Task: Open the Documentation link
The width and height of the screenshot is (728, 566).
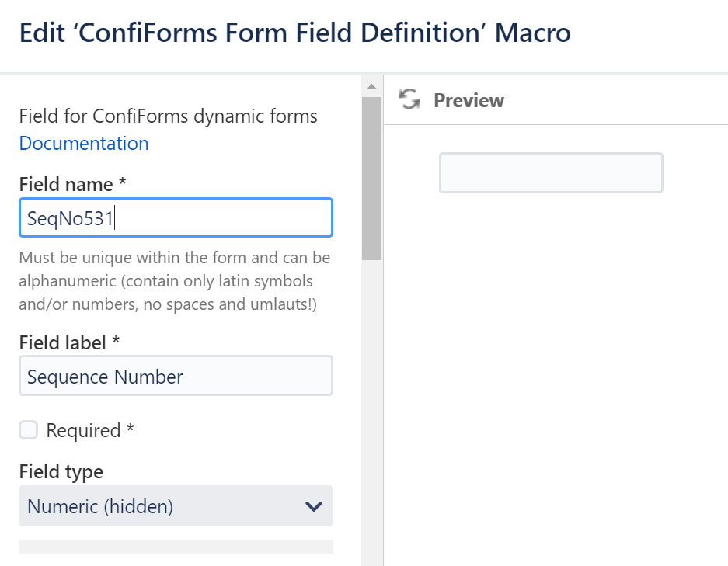Action: coord(83,144)
